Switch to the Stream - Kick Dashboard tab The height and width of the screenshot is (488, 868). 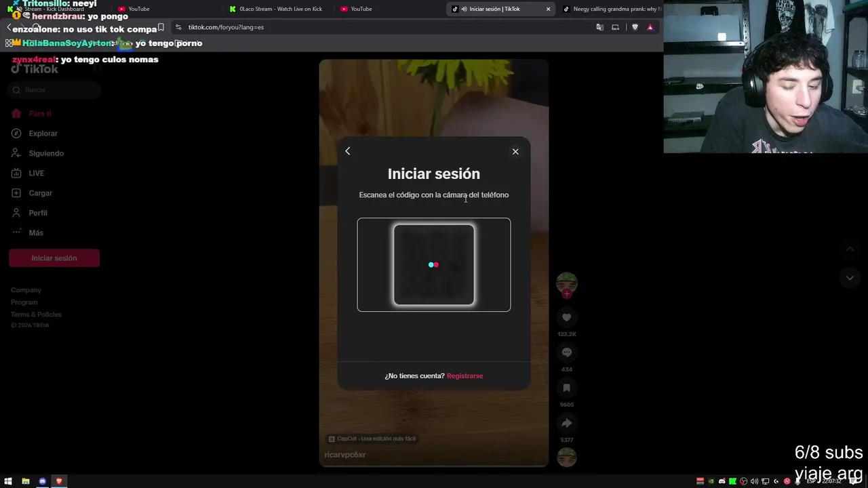(x=54, y=9)
